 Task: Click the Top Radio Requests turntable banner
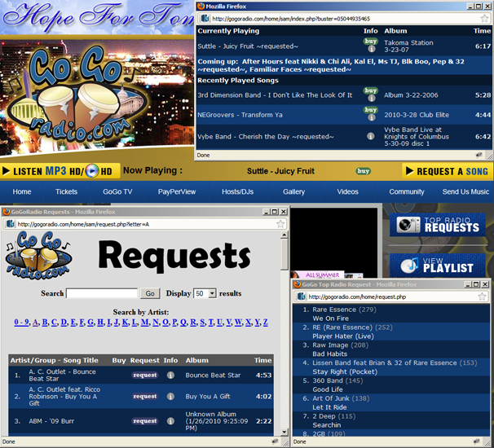click(x=437, y=225)
